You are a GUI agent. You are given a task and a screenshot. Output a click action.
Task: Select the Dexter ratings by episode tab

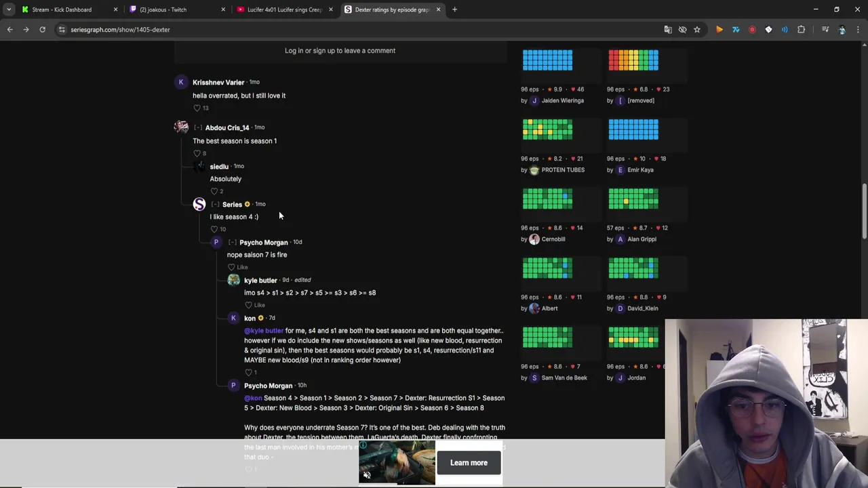[x=392, y=9]
